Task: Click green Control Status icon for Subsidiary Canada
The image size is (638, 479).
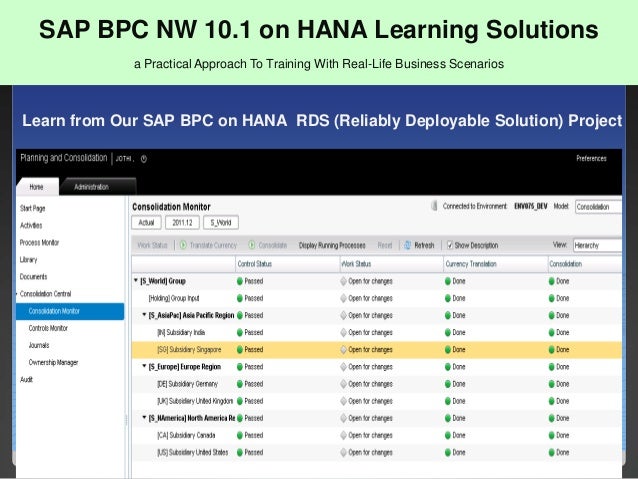Action: point(240,435)
